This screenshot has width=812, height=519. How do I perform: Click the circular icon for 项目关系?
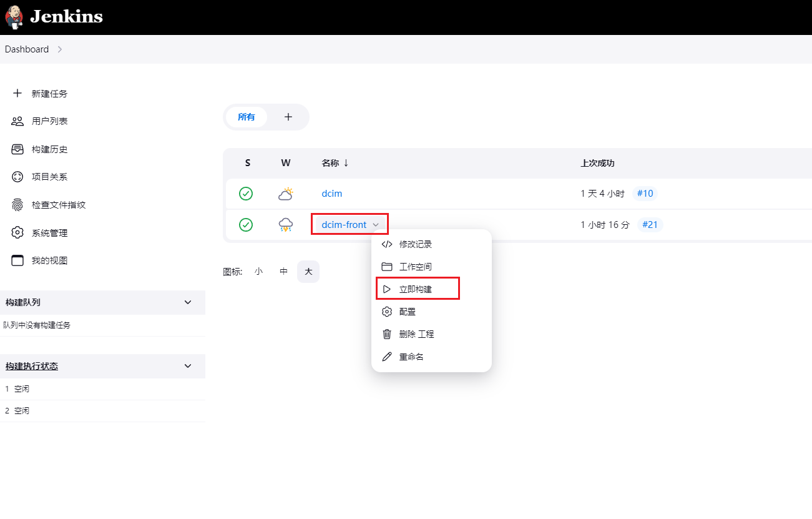pos(17,177)
